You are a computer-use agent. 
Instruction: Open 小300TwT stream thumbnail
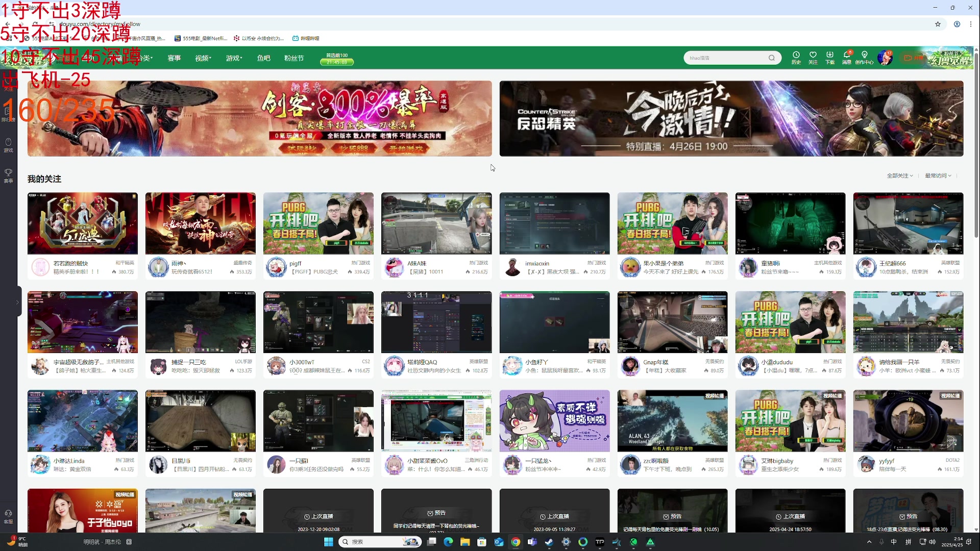tap(318, 322)
